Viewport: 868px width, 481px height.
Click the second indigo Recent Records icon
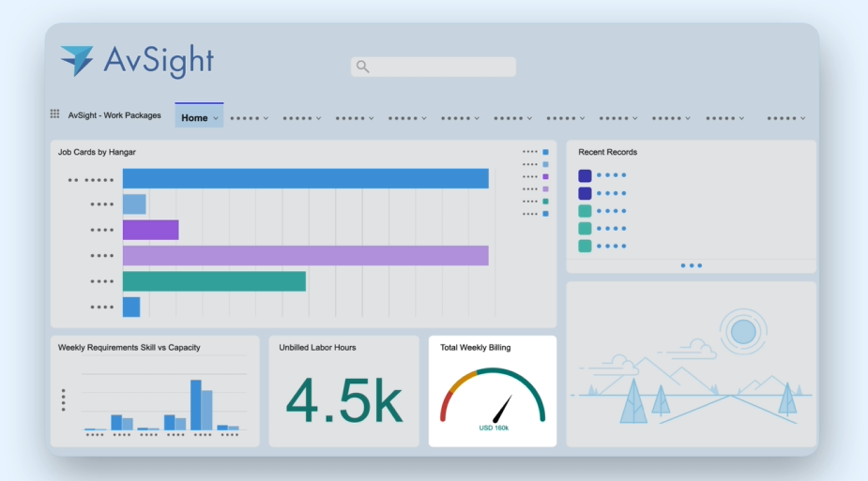(585, 193)
